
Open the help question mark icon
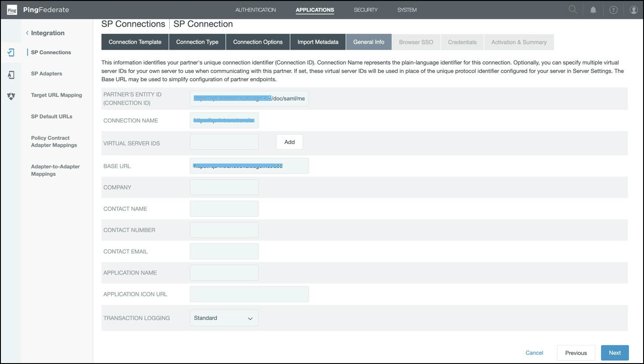[613, 10]
